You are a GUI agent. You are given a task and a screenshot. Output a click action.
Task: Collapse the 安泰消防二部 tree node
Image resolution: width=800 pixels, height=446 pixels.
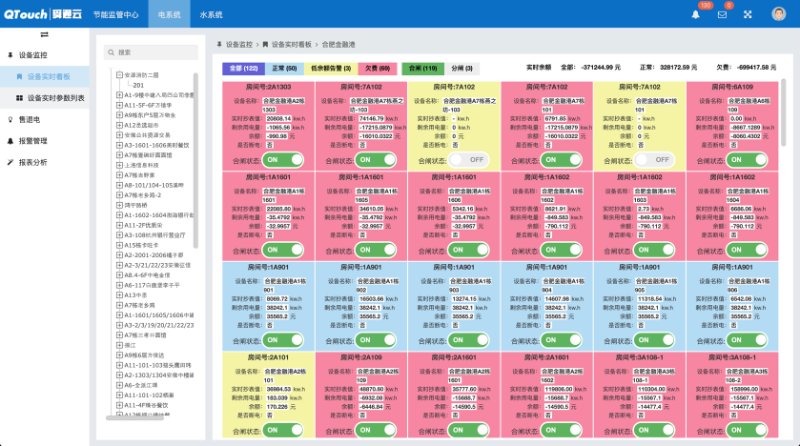(119, 75)
